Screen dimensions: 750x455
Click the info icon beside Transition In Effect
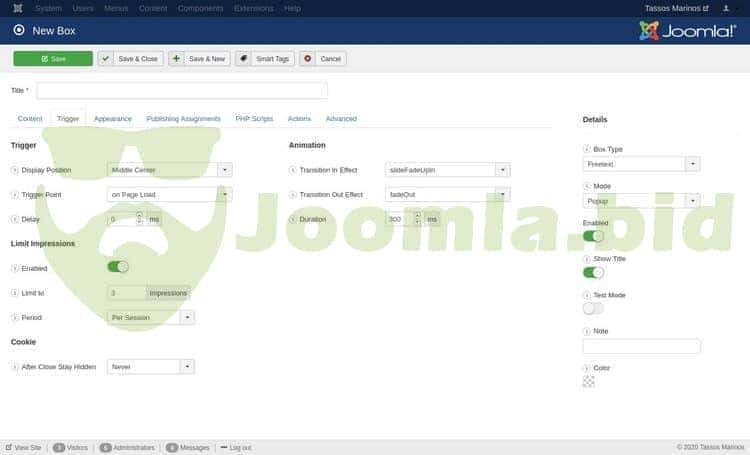click(x=293, y=170)
